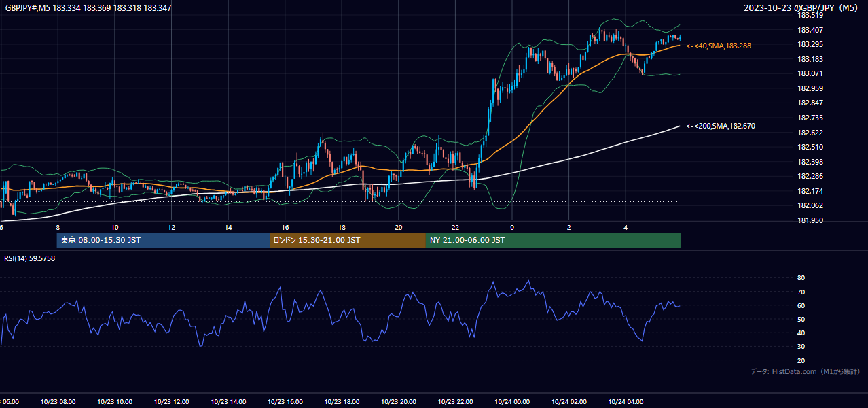Click bottom time label 10/24 02:00
This screenshot has width=868, height=408.
(x=569, y=401)
